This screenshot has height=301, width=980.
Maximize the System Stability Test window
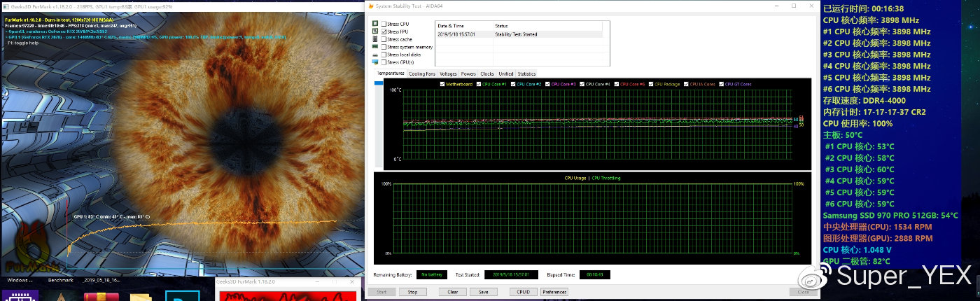[793, 6]
